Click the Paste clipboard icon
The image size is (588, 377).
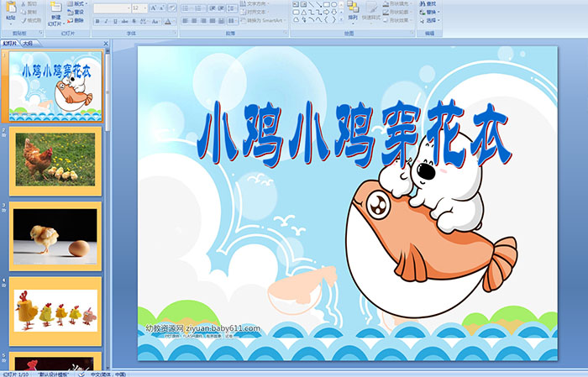point(11,7)
